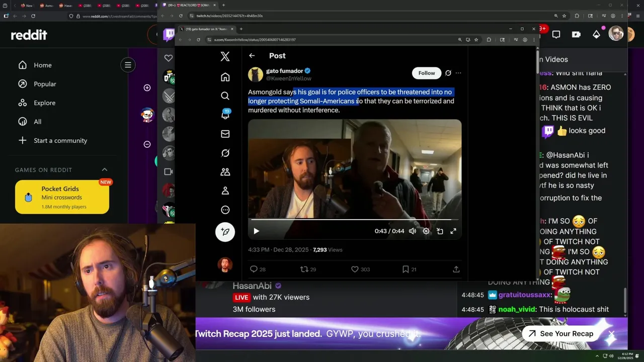Bookmark the post with 21 bookmarks

click(409, 269)
